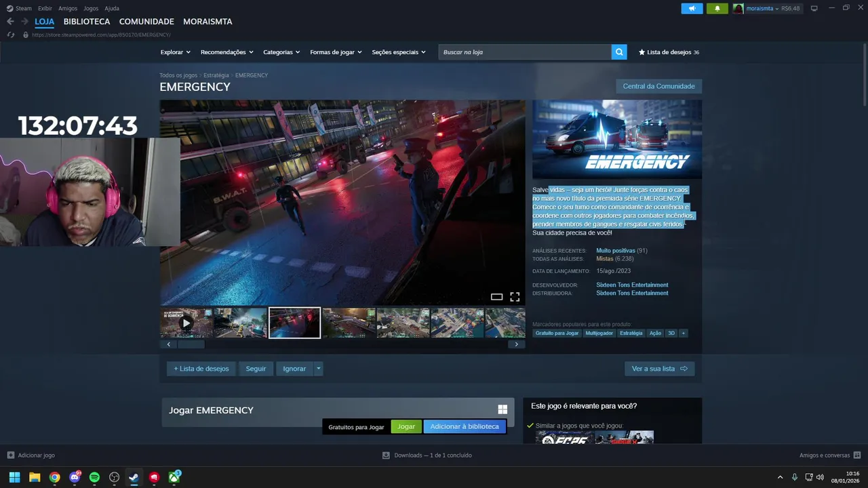Open File Explorer from the taskbar
868x488 pixels.
click(x=35, y=477)
